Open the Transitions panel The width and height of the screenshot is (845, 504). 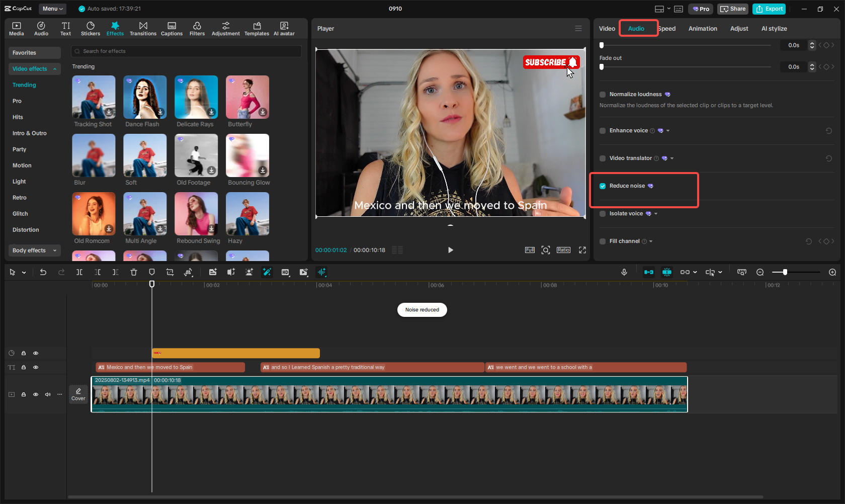point(143,29)
